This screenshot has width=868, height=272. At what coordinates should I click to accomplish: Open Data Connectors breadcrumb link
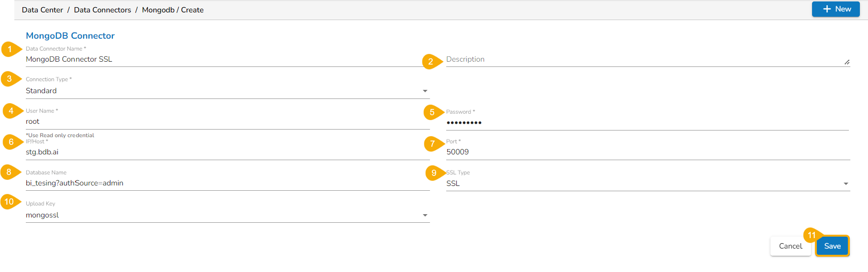102,10
